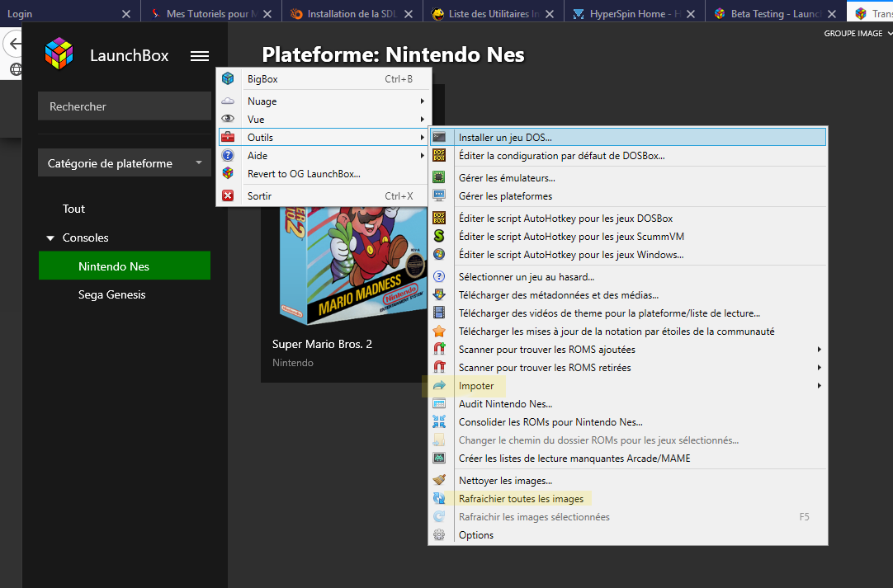Click the monitor icon beside Gérer les plateformes
The width and height of the screenshot is (893, 588).
[439, 195]
